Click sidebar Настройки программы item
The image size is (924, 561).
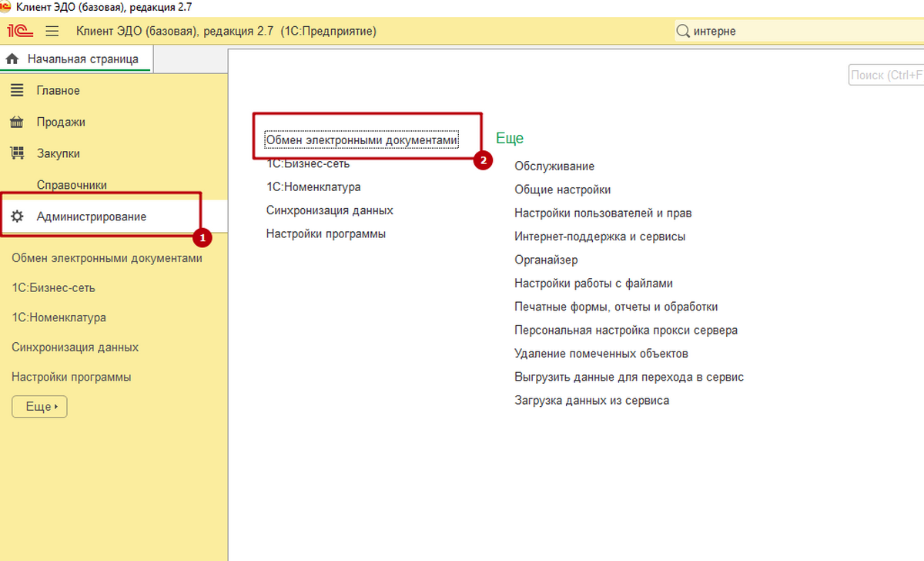click(x=72, y=378)
